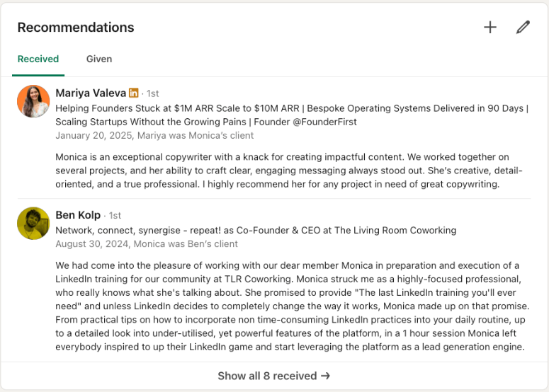Select the Received tab
The width and height of the screenshot is (549, 392).
tap(38, 59)
